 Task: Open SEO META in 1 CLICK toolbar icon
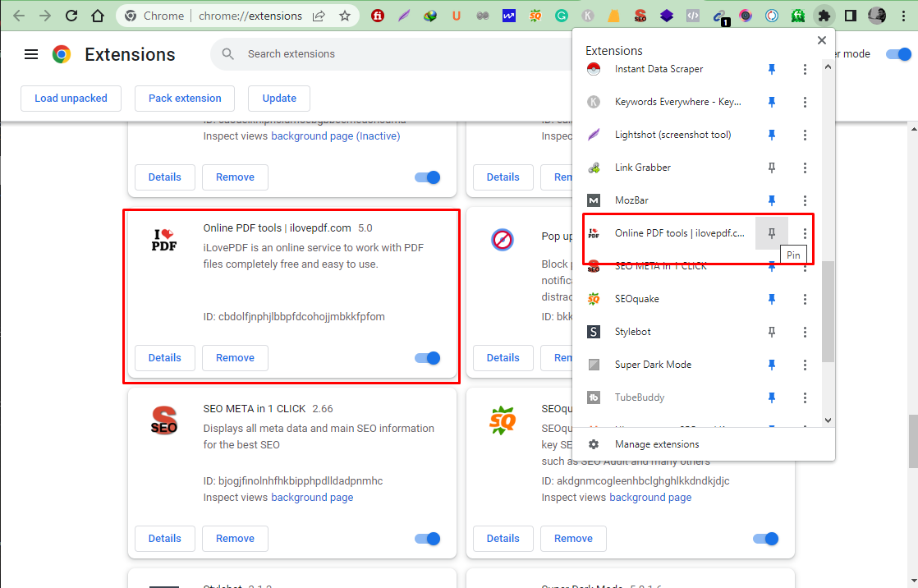(x=640, y=16)
